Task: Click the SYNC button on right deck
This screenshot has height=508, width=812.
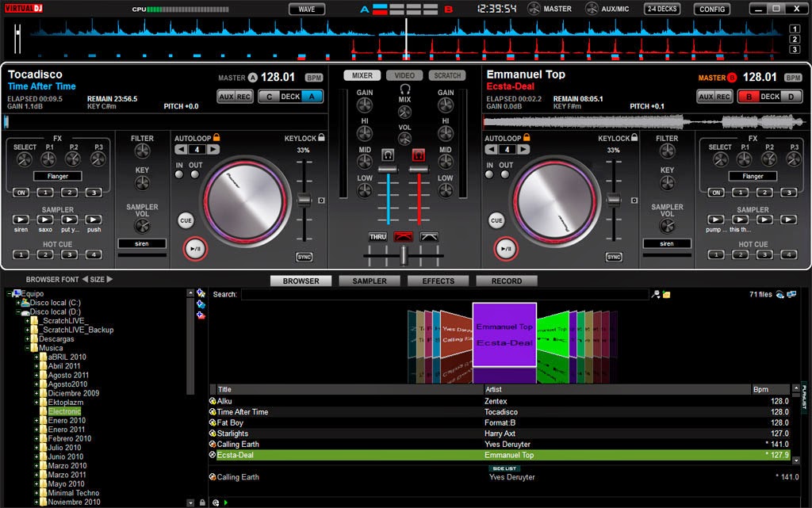Action: coord(614,257)
